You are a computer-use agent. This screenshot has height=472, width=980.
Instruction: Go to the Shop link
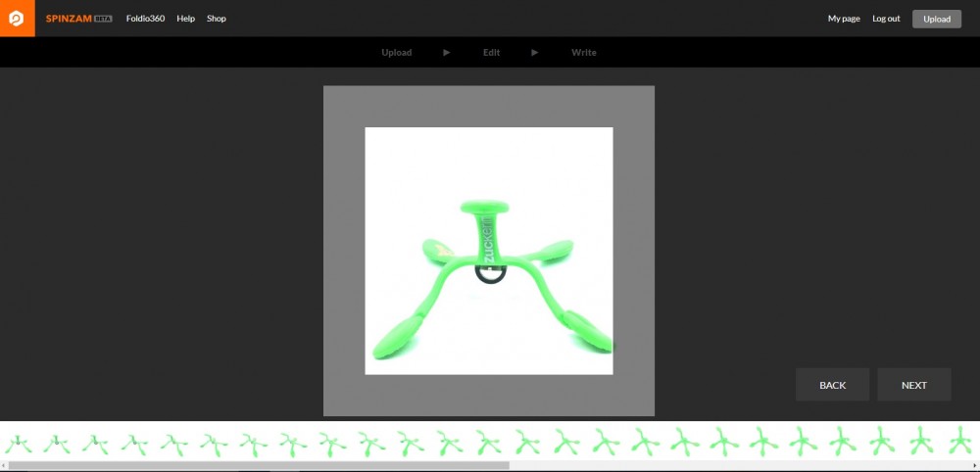coord(217,19)
